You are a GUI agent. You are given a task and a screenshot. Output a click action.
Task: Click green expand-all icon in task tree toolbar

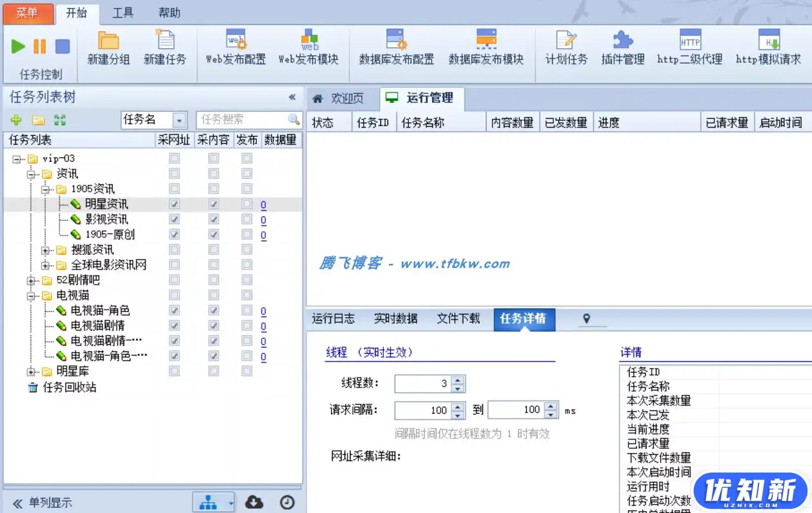60,120
